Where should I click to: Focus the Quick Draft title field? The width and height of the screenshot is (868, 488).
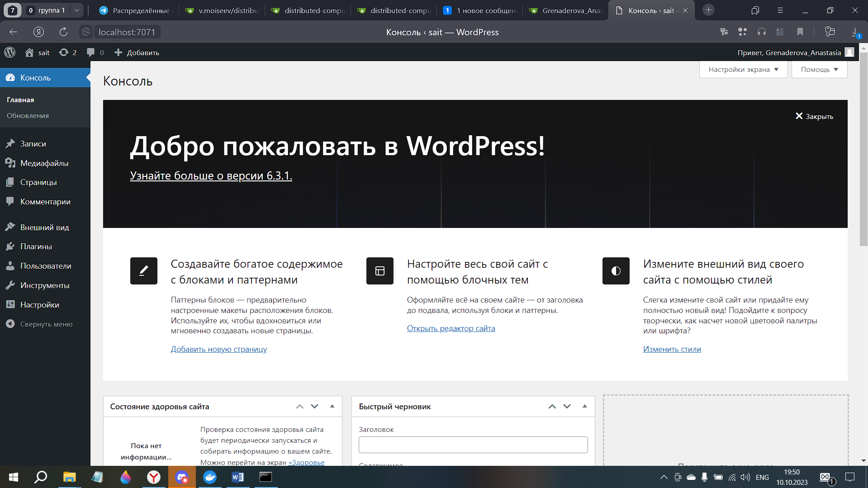tap(473, 445)
